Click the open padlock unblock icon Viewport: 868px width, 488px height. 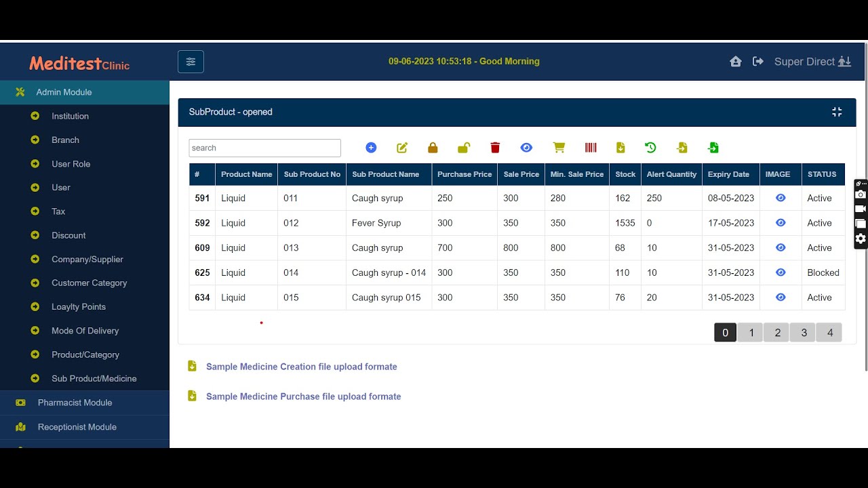pos(464,148)
